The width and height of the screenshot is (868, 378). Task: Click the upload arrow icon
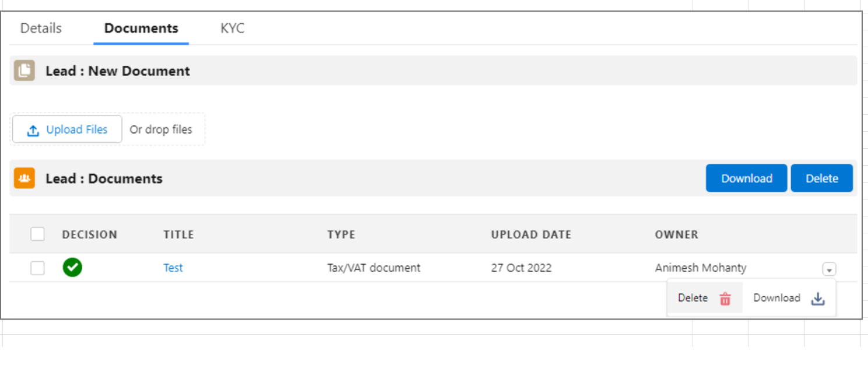point(33,130)
